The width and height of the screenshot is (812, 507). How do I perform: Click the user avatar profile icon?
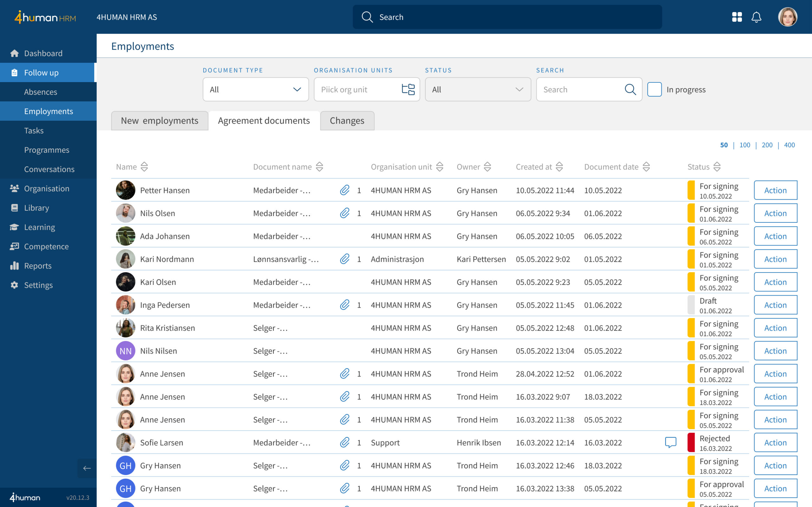click(x=789, y=17)
